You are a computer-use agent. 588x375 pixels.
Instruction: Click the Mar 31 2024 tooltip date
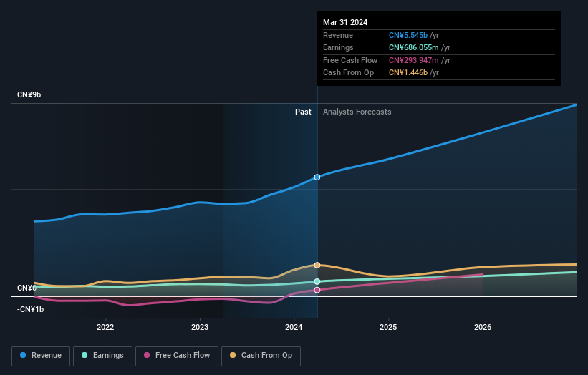345,22
